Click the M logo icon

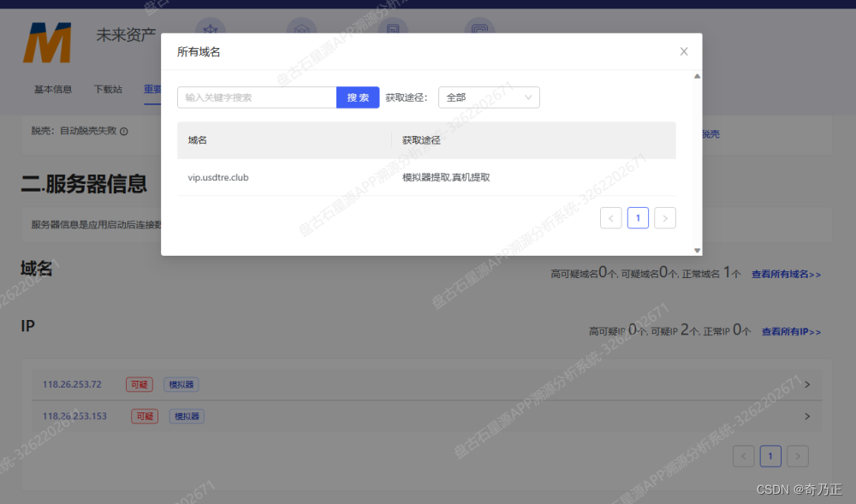click(x=47, y=43)
